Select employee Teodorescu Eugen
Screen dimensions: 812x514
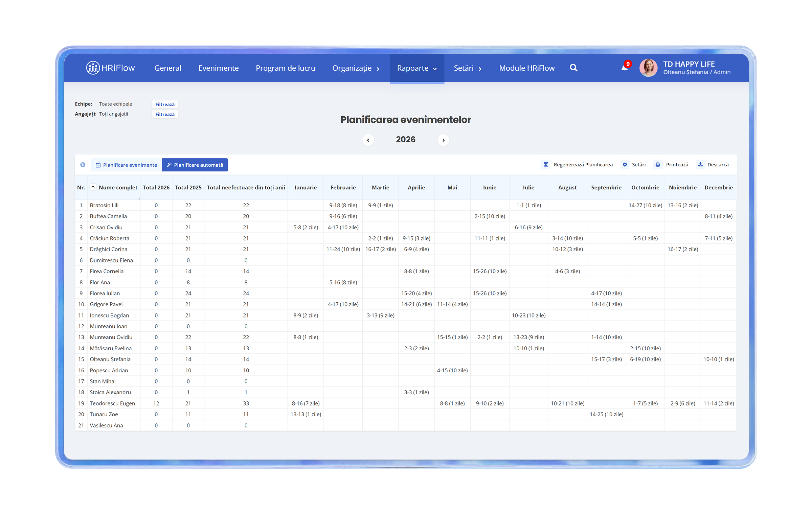click(x=112, y=403)
